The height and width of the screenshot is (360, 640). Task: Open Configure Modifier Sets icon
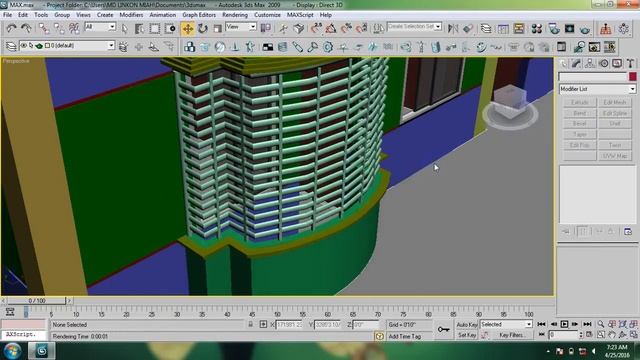tap(628, 232)
